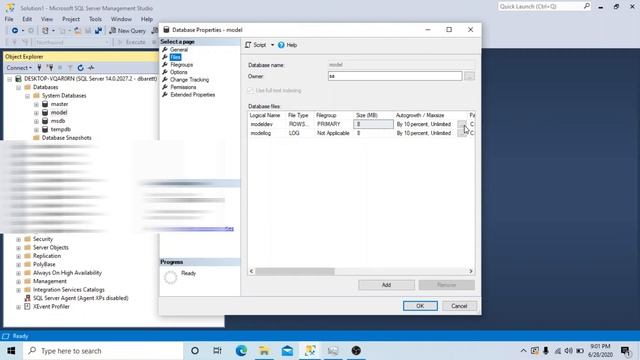Open the Script dropdown arrow
Viewport: 640px width, 360px height.
coord(272,45)
